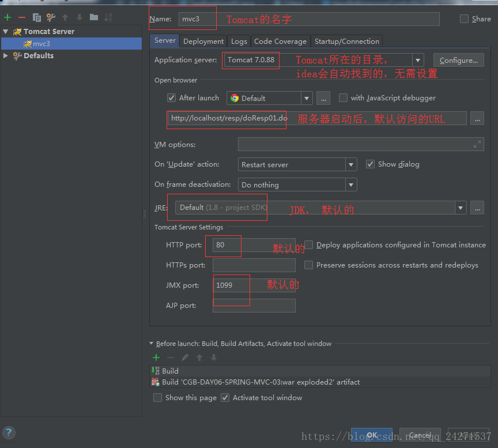Open JRE dropdown
The image size is (498, 448).
pyautogui.click(x=461, y=208)
